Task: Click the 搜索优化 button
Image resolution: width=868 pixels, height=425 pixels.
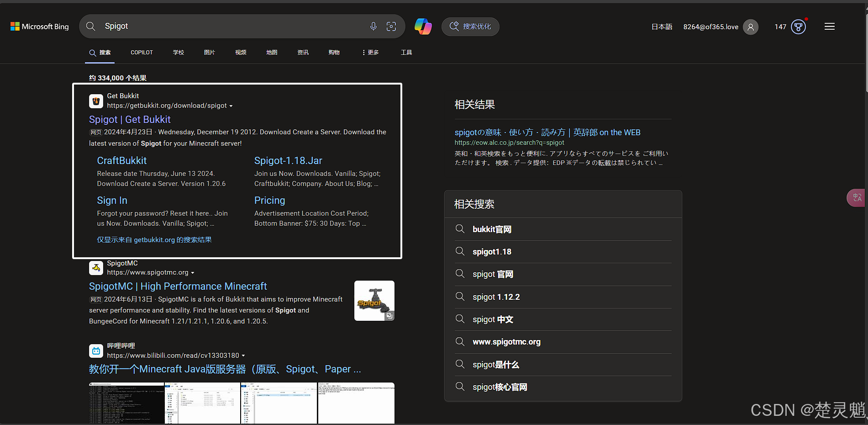Action: tap(470, 27)
